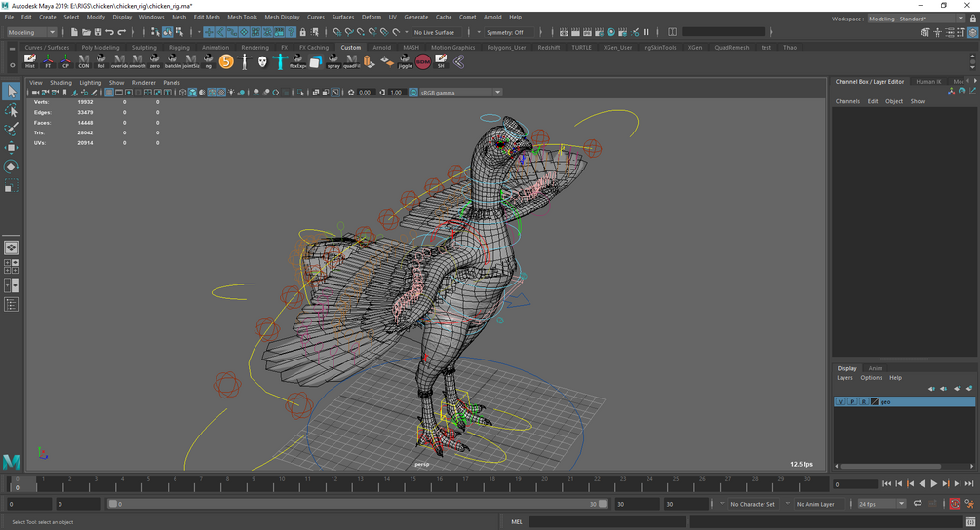Screen dimensions: 980x530
Task: Switch to the Anim layer tab
Action: [875, 368]
